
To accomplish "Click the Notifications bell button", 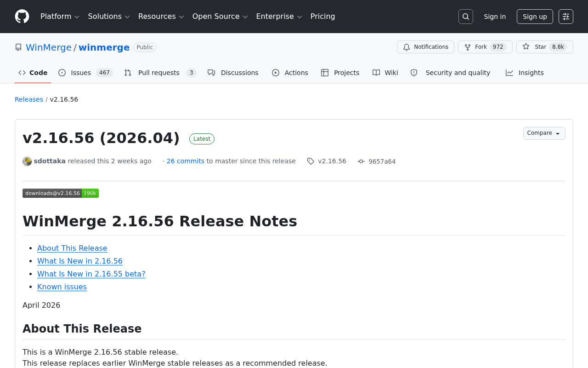I will pyautogui.click(x=425, y=47).
